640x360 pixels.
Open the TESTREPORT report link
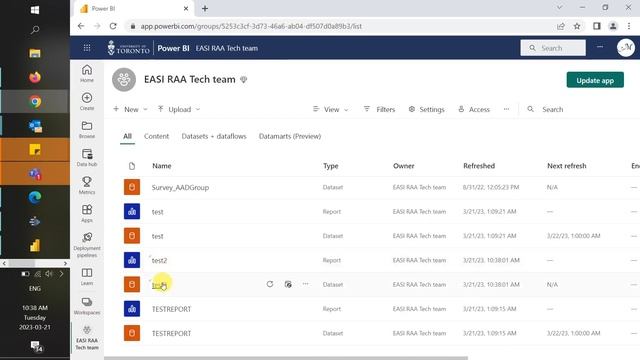(171, 309)
